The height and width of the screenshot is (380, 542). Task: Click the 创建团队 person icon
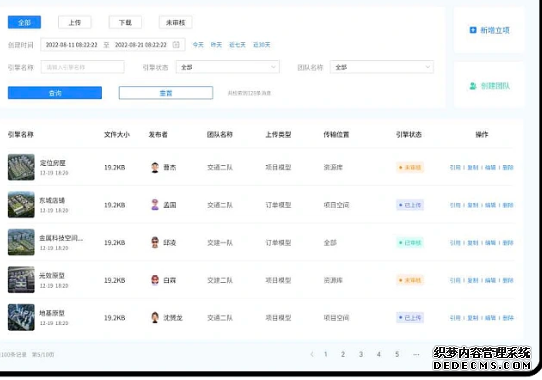coord(473,86)
